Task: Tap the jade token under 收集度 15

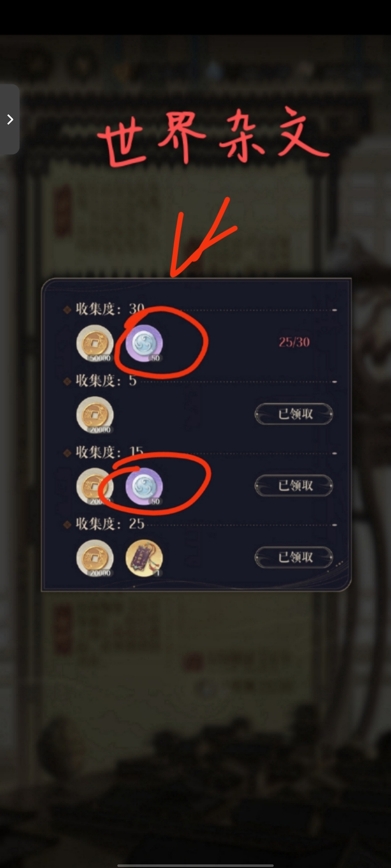Action: tap(144, 486)
